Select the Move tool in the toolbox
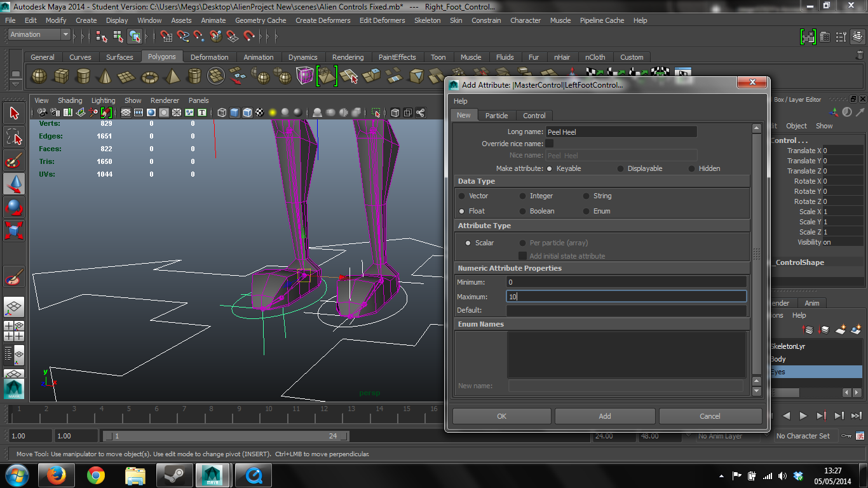868x488 pixels. [14, 184]
